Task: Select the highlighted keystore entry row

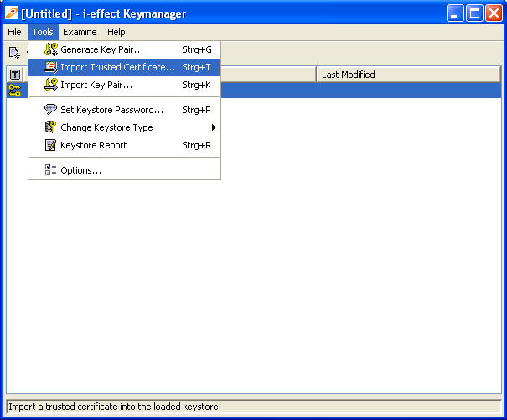Action: 360,91
